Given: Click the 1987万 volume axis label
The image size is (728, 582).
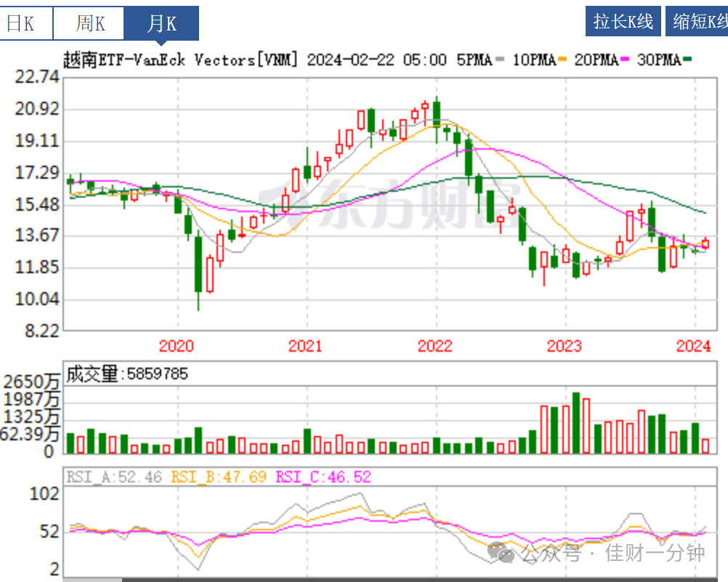Looking at the screenshot, I should [x=31, y=399].
